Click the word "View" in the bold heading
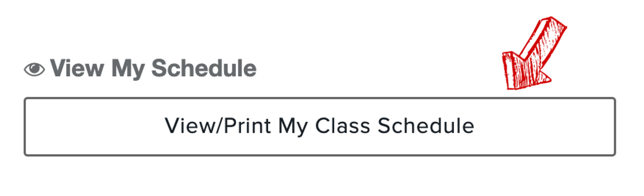644x196 pixels. pos(77,69)
